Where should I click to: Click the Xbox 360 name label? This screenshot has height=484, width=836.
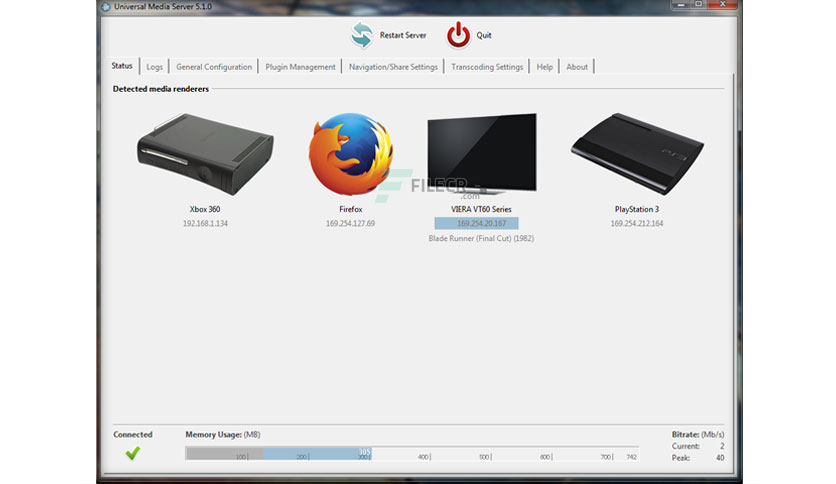click(205, 209)
